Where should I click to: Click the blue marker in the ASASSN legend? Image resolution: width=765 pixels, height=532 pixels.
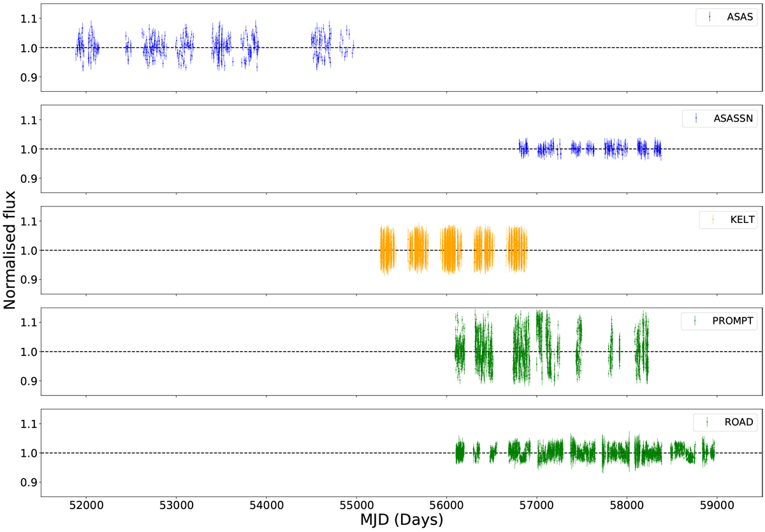pyautogui.click(x=696, y=119)
